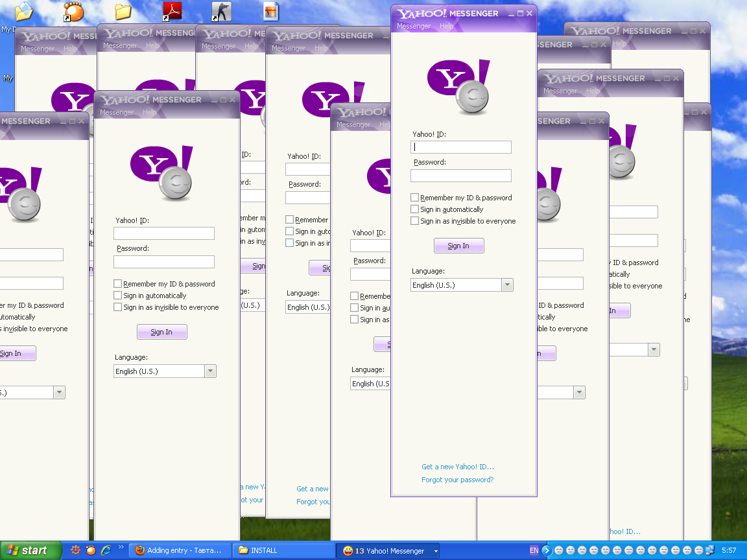
Task: Follow 'Forgot your password?' link in front window
Action: click(x=457, y=480)
